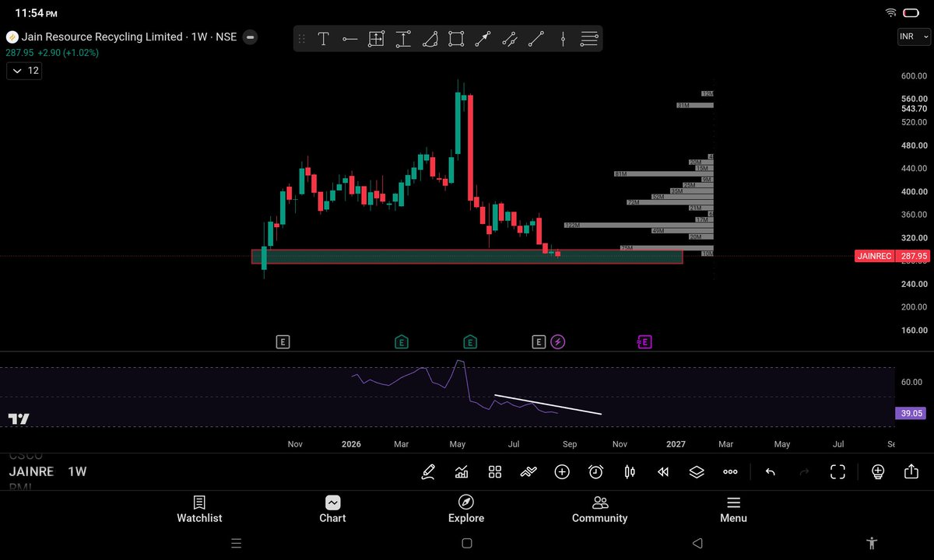
Task: Undo the last chart action
Action: pos(770,471)
